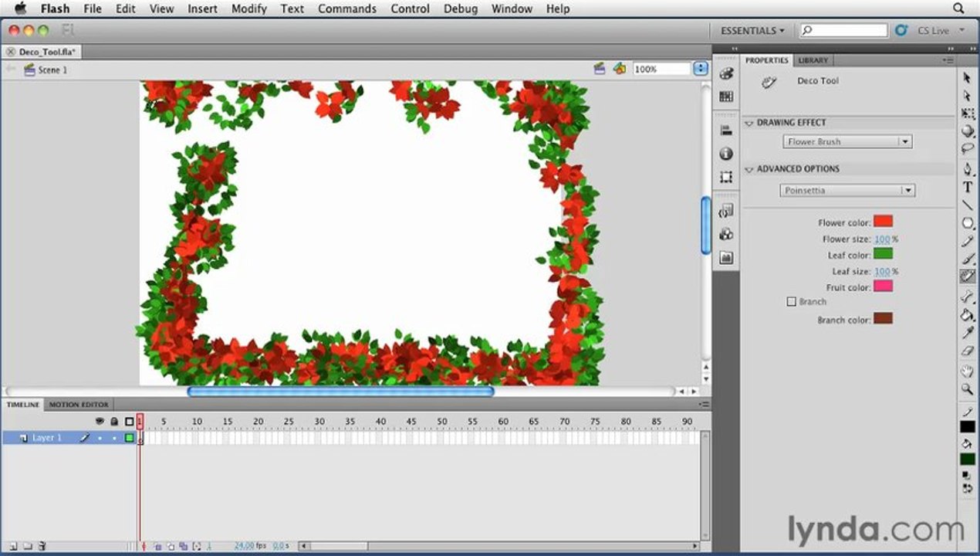Image resolution: width=980 pixels, height=556 pixels.
Task: Open the Code Snippets panel icon
Action: pyautogui.click(x=725, y=212)
